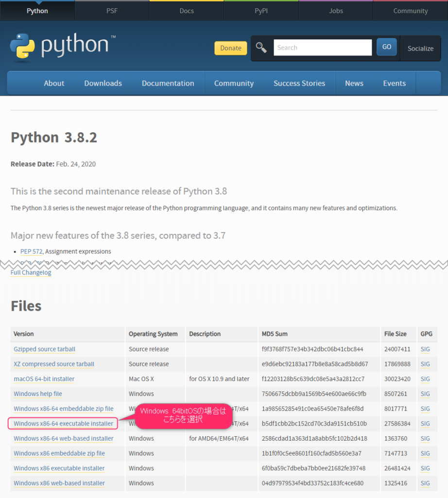Viewport: 448px width, 498px height.
Task: Click the magnifying glass search icon
Action: point(261,48)
